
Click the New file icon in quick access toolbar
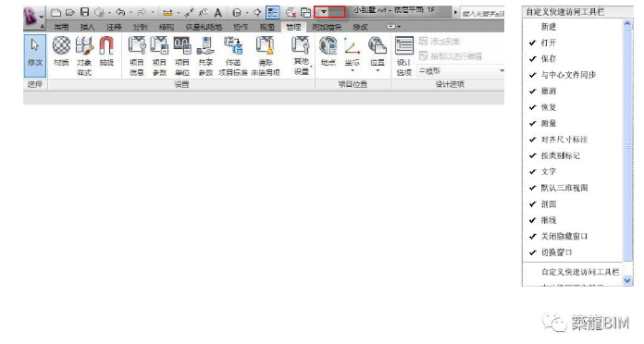(x=56, y=13)
